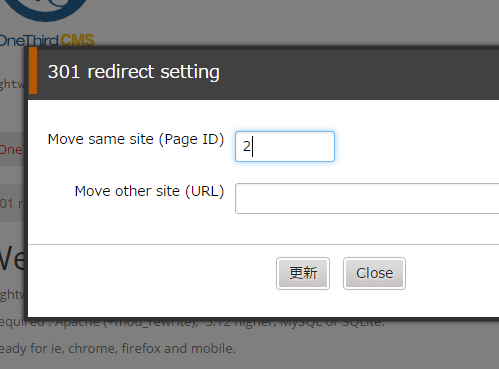Click the 'ghtw' text below the logo
The image size is (499, 369).
click(12, 85)
